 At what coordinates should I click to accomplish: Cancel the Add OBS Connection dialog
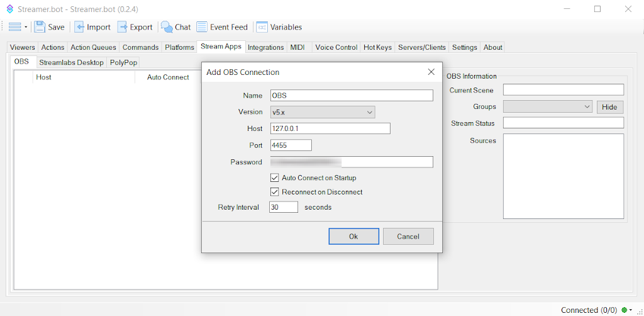pyautogui.click(x=408, y=236)
